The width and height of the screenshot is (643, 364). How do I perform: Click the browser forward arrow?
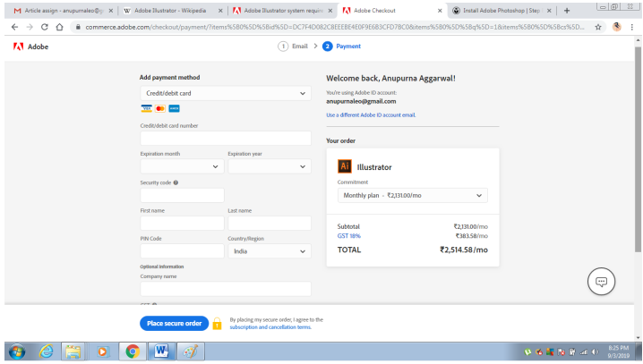tap(30, 27)
